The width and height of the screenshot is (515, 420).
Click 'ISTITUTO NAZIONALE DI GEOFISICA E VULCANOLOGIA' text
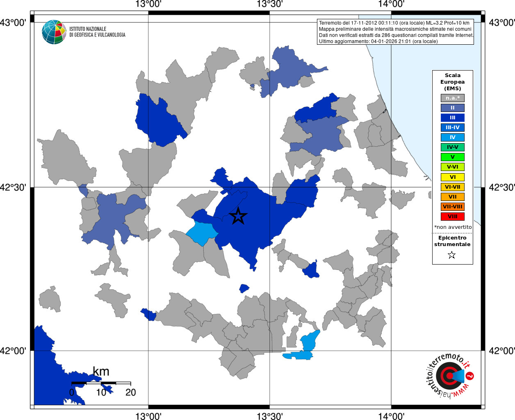pyautogui.click(x=97, y=32)
